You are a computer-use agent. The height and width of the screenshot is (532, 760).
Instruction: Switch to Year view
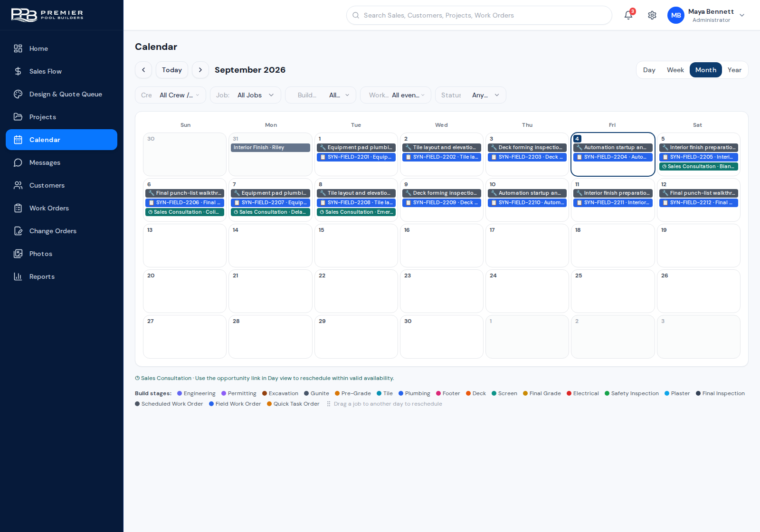pos(734,70)
